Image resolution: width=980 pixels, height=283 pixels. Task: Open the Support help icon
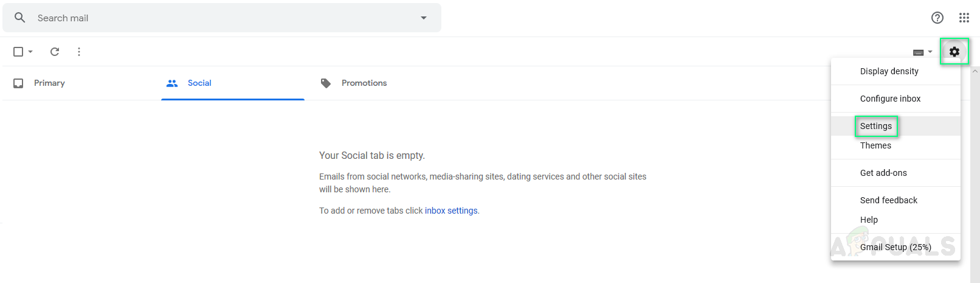click(x=937, y=18)
